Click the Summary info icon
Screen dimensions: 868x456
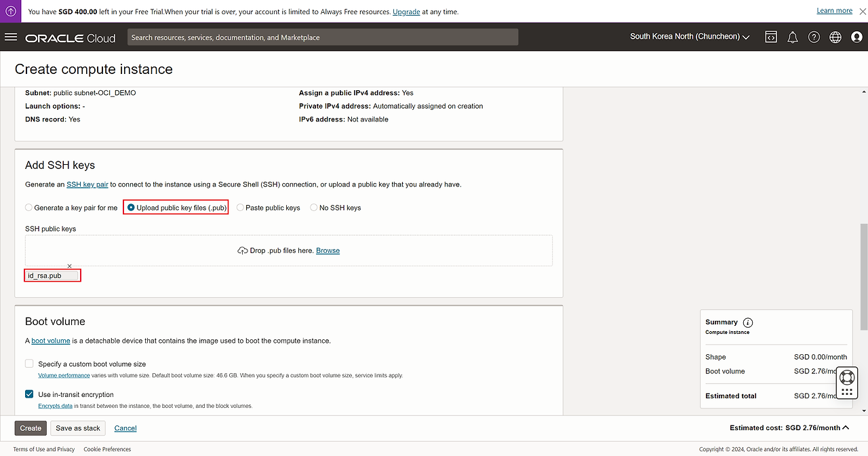[x=748, y=322]
